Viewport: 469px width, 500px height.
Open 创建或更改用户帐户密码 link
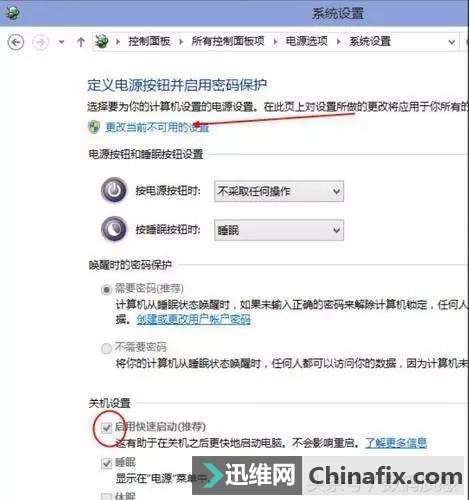tap(193, 319)
